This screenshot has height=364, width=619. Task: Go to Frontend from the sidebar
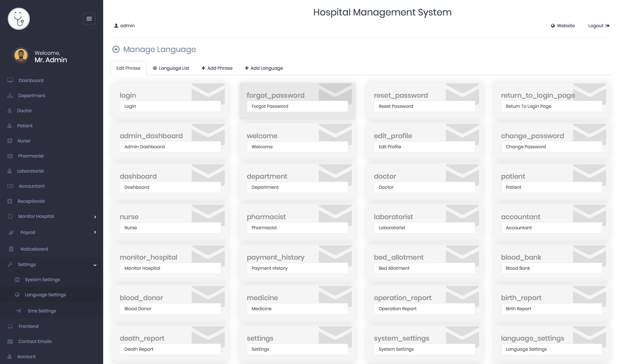pos(29,326)
